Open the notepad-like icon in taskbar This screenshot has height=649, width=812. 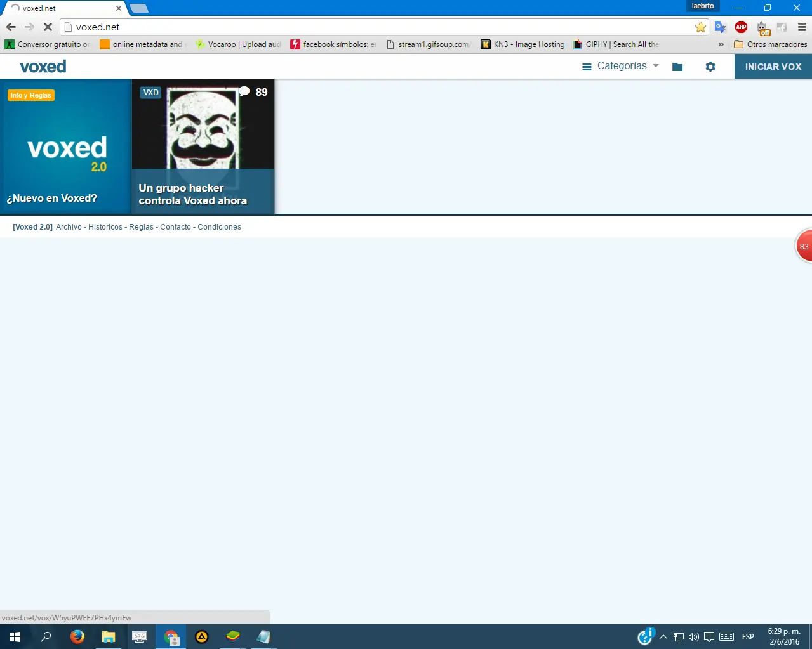pyautogui.click(x=264, y=637)
